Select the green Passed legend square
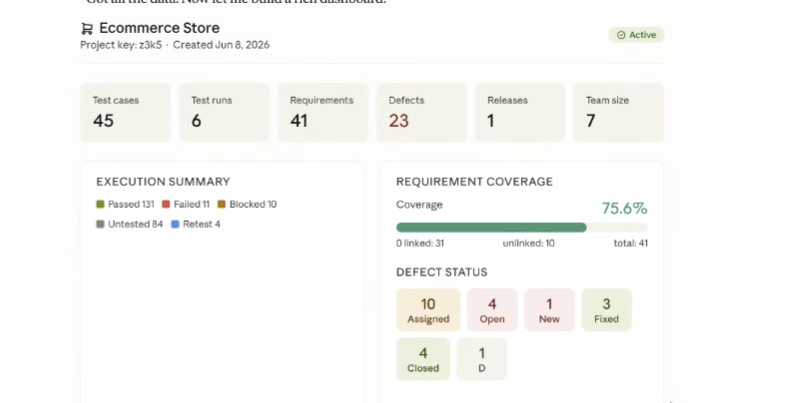The height and width of the screenshot is (403, 811). (100, 204)
